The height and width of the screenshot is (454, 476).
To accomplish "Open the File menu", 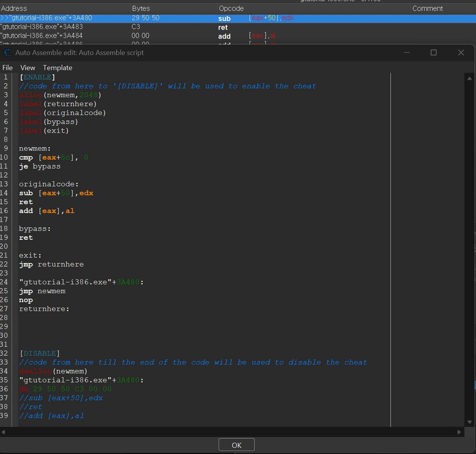I will (x=7, y=68).
